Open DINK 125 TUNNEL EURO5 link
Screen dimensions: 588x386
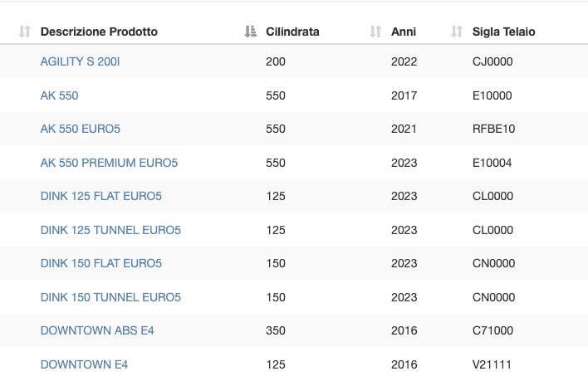[x=110, y=230]
